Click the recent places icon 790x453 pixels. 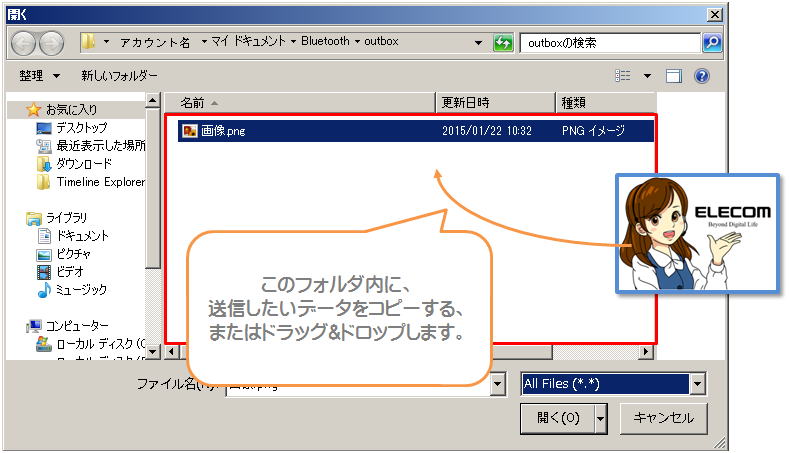point(44,146)
